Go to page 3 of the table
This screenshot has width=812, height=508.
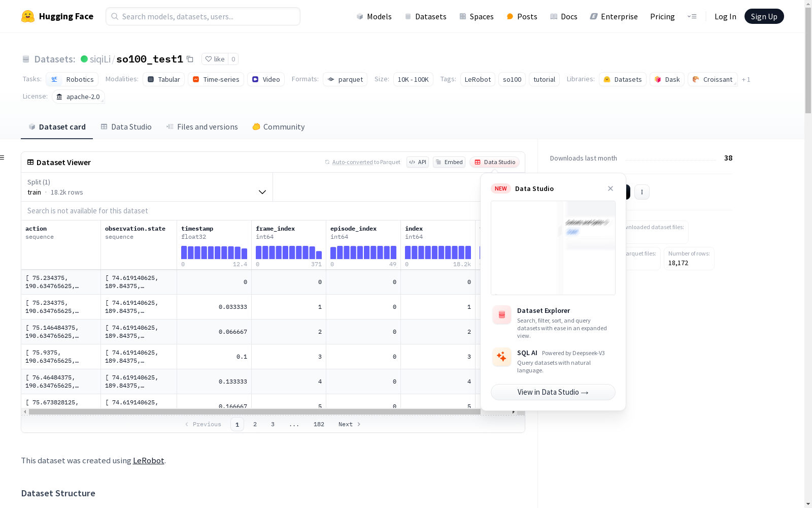(x=273, y=424)
